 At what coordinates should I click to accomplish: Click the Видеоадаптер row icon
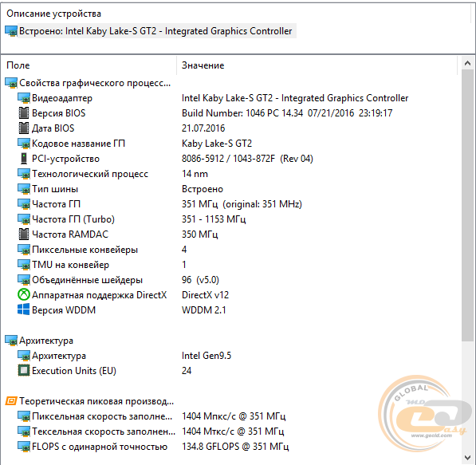[24, 98]
